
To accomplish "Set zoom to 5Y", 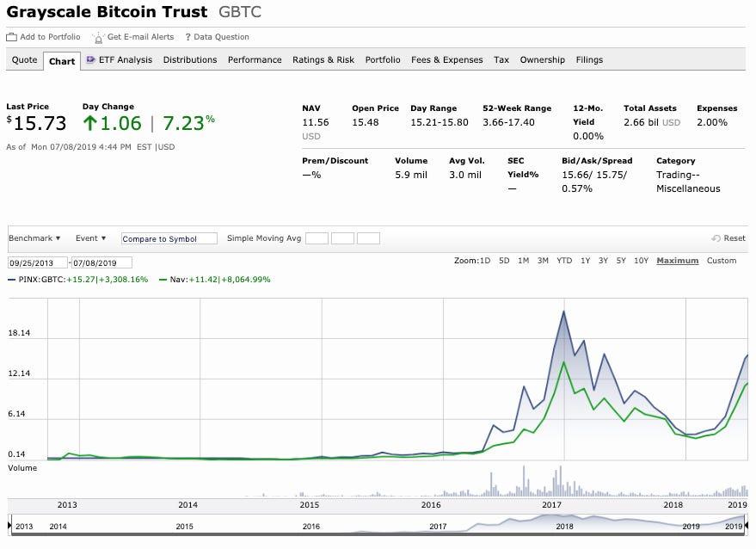I will click(x=621, y=261).
